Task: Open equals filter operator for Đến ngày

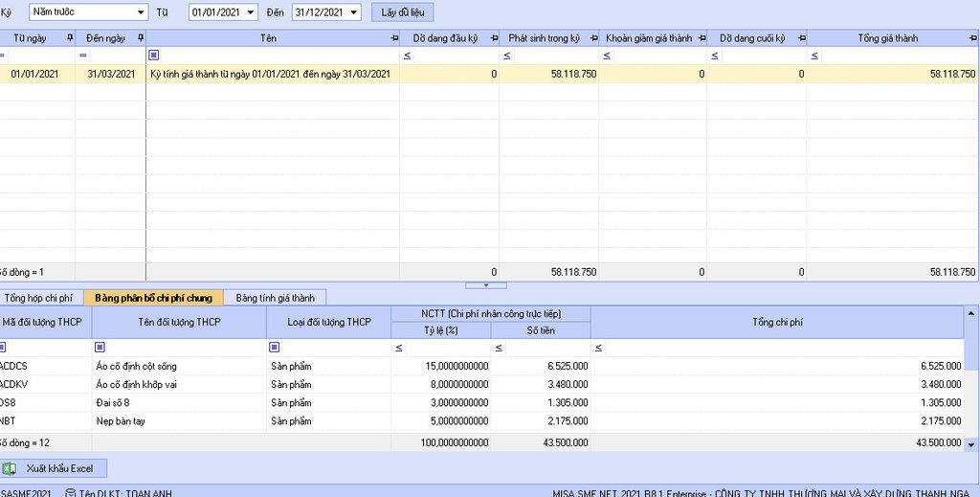Action: [x=83, y=56]
